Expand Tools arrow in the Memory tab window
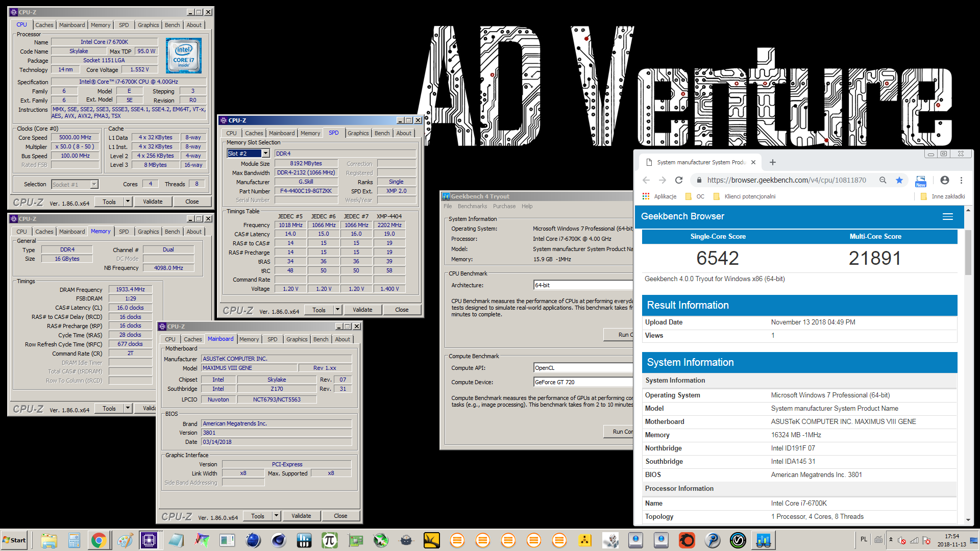 [128, 409]
